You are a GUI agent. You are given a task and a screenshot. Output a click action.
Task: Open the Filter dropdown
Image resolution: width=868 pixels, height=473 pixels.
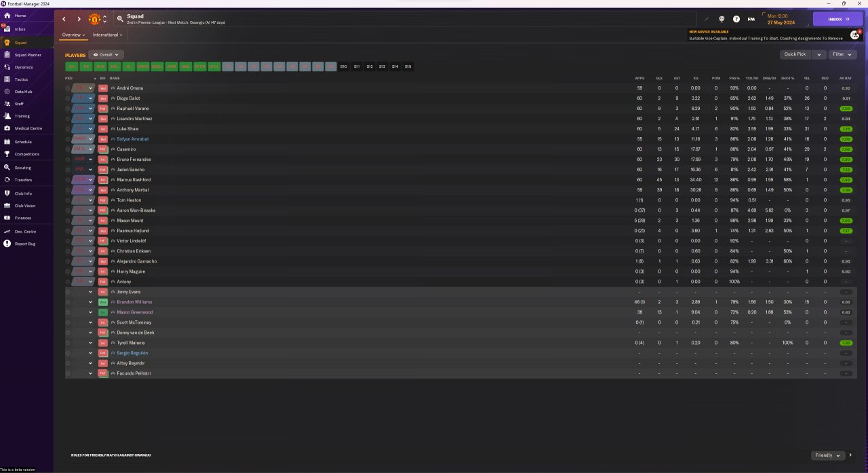click(x=842, y=54)
